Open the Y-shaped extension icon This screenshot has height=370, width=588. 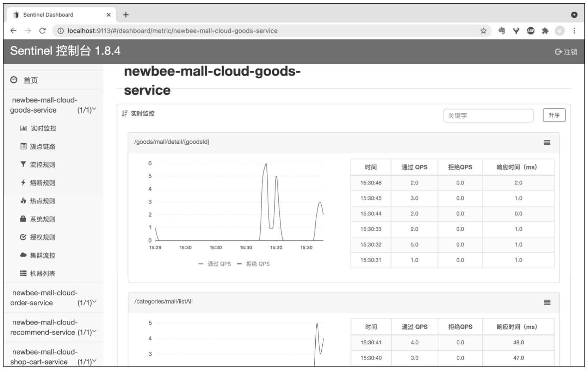click(x=516, y=31)
